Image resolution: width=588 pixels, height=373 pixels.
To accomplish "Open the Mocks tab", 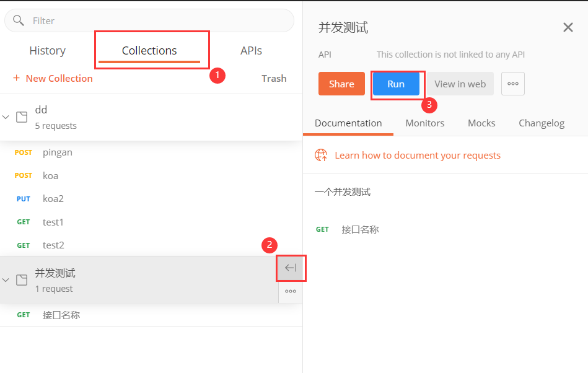I will coord(481,123).
